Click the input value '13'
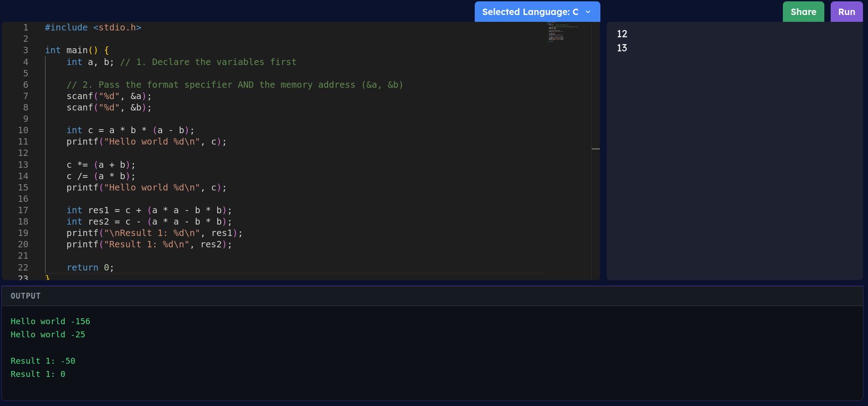This screenshot has width=868, height=406. [x=622, y=48]
